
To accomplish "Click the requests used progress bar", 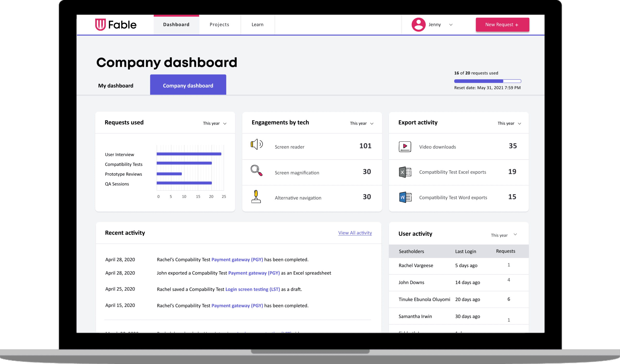I will pos(487,81).
